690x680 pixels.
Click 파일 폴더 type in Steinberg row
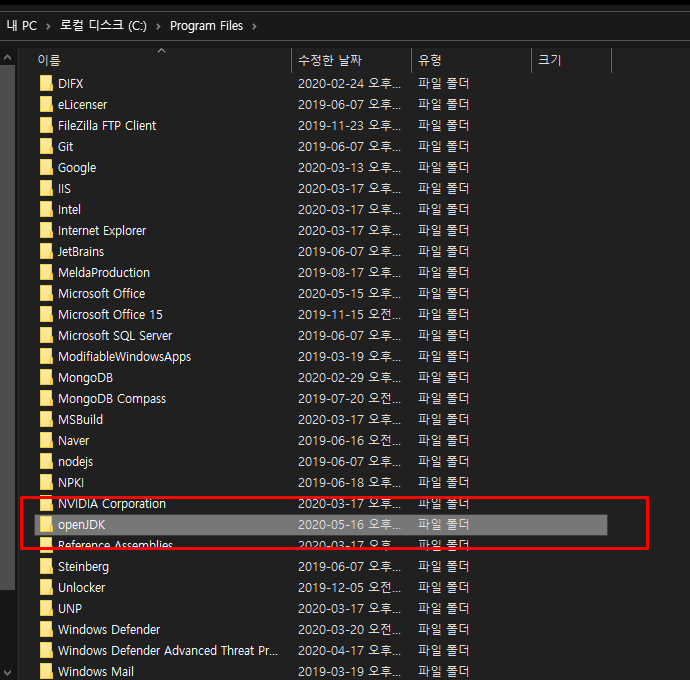click(443, 566)
